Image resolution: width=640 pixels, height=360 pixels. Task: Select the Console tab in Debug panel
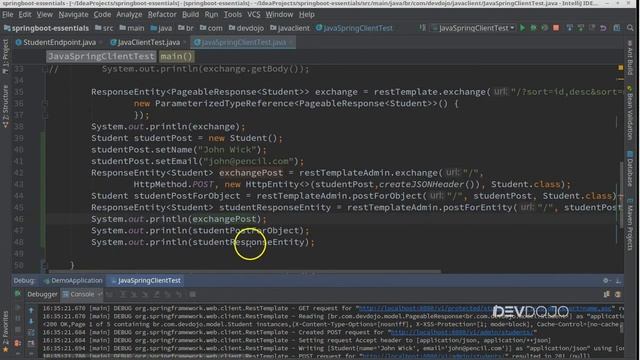click(x=82, y=294)
